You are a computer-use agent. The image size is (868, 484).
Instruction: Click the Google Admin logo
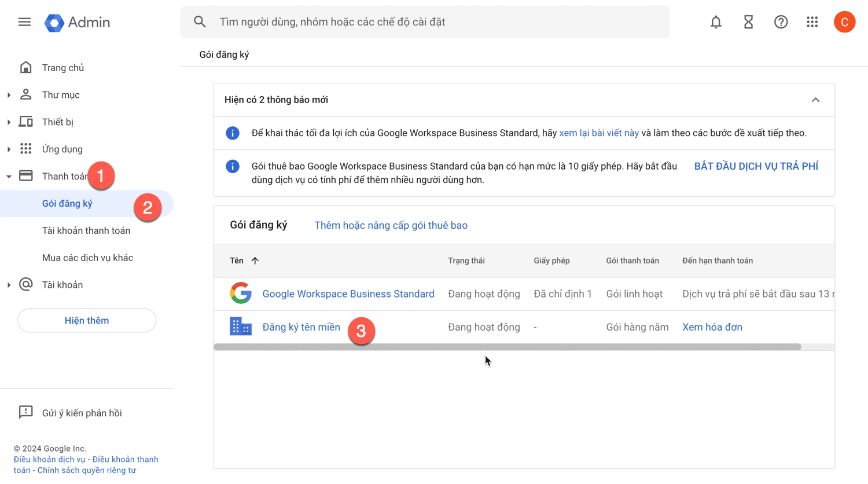78,23
